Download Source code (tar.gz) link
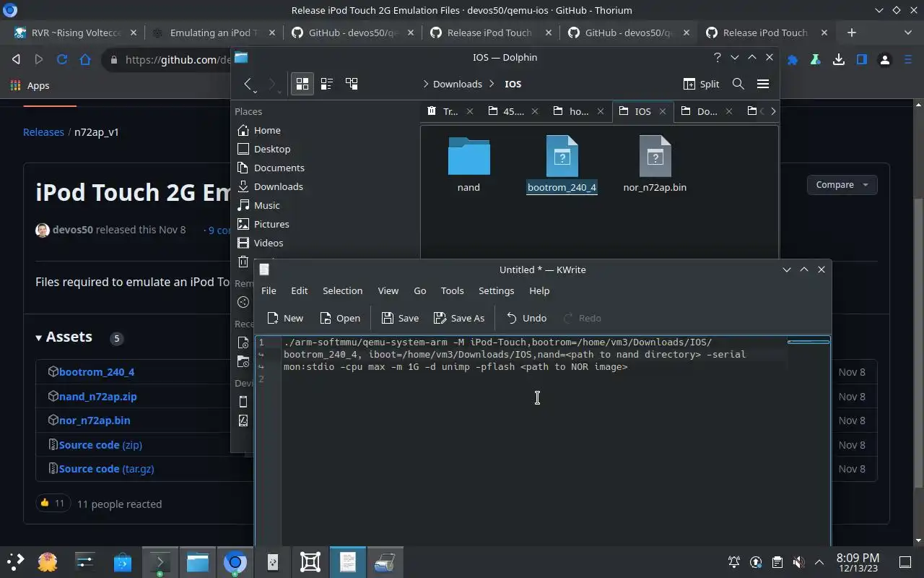924x578 pixels. [x=106, y=469]
